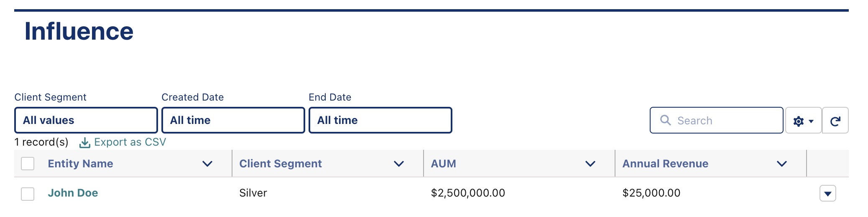Click the magnifier icon in Search
This screenshot has height=217, width=868.
(665, 120)
